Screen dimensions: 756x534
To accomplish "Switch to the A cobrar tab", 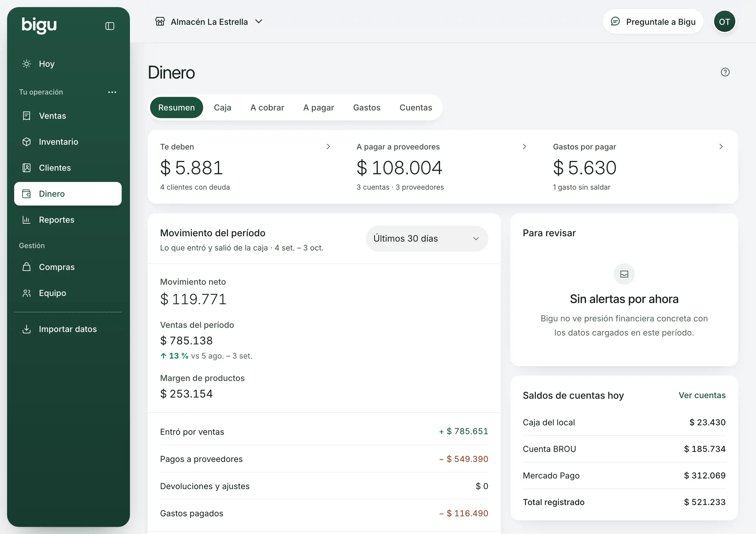I will pos(267,108).
